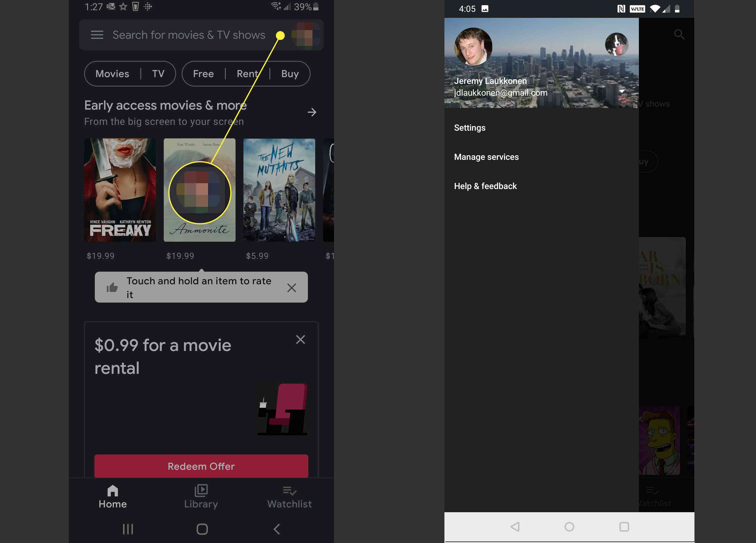This screenshot has height=543, width=756.
Task: Tap the back triangle in right phone navbar
Action: click(515, 527)
